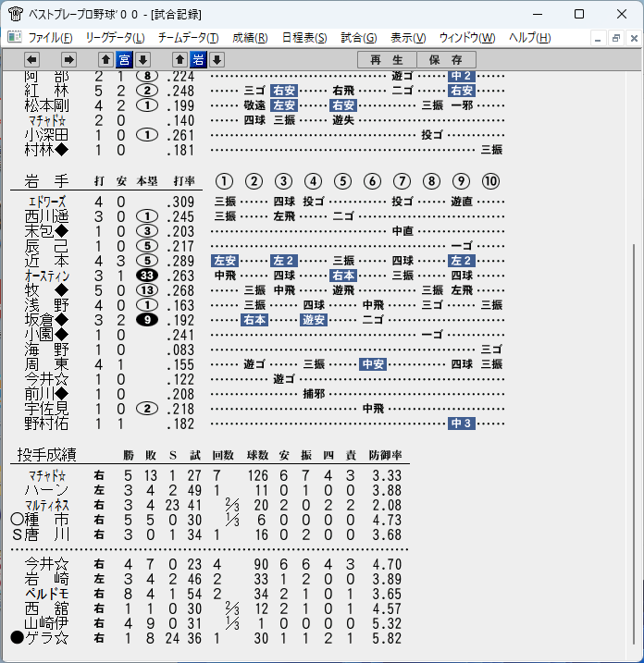Click the vertical scrollbar thumb

tap(634, 444)
